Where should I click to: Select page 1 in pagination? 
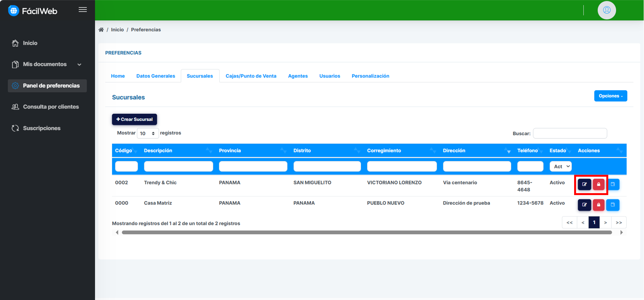point(594,222)
